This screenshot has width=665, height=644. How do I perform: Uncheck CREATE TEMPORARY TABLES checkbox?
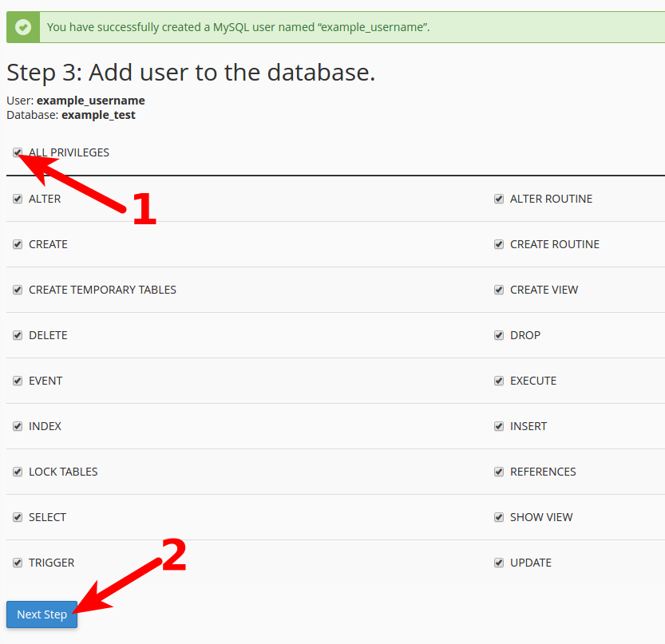18,290
